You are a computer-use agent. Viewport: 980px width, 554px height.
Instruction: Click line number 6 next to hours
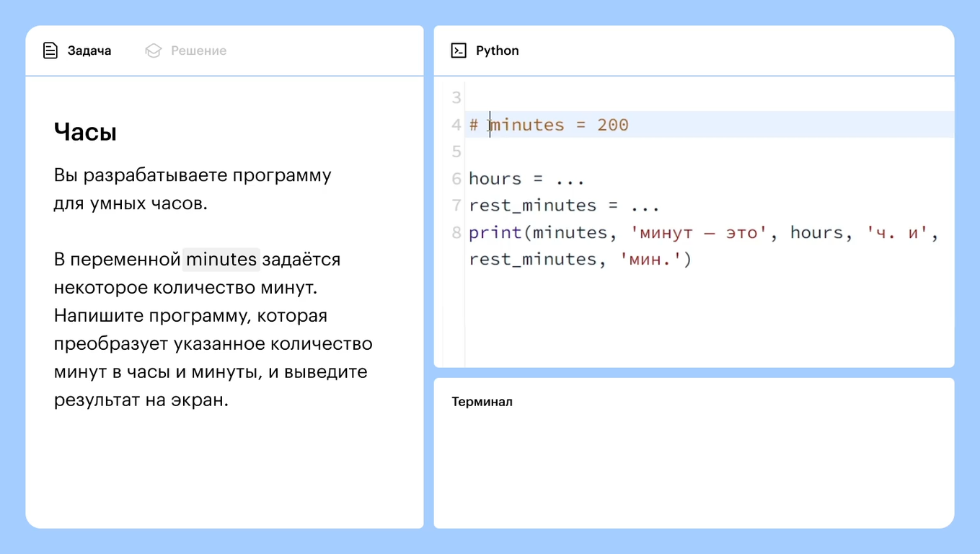click(456, 178)
